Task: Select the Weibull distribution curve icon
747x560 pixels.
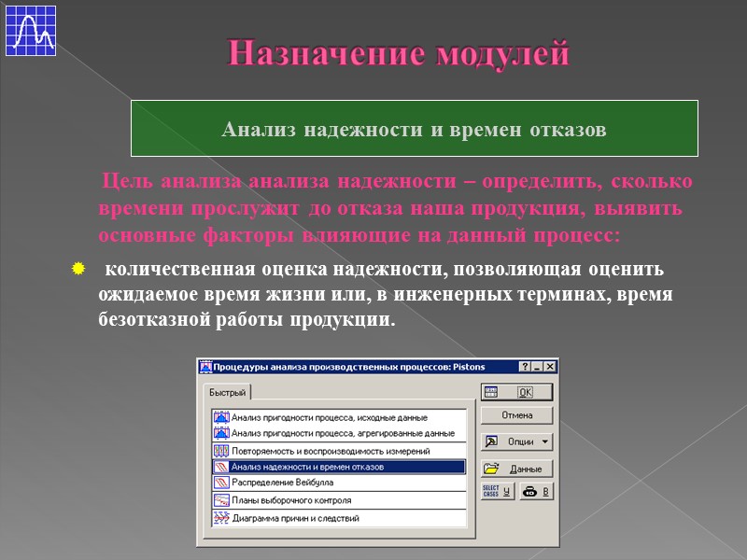Action: pos(222,483)
